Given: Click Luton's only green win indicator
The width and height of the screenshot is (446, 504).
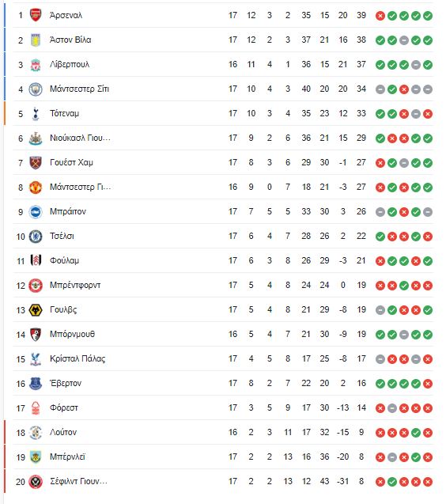Looking at the screenshot, I should 416,433.
